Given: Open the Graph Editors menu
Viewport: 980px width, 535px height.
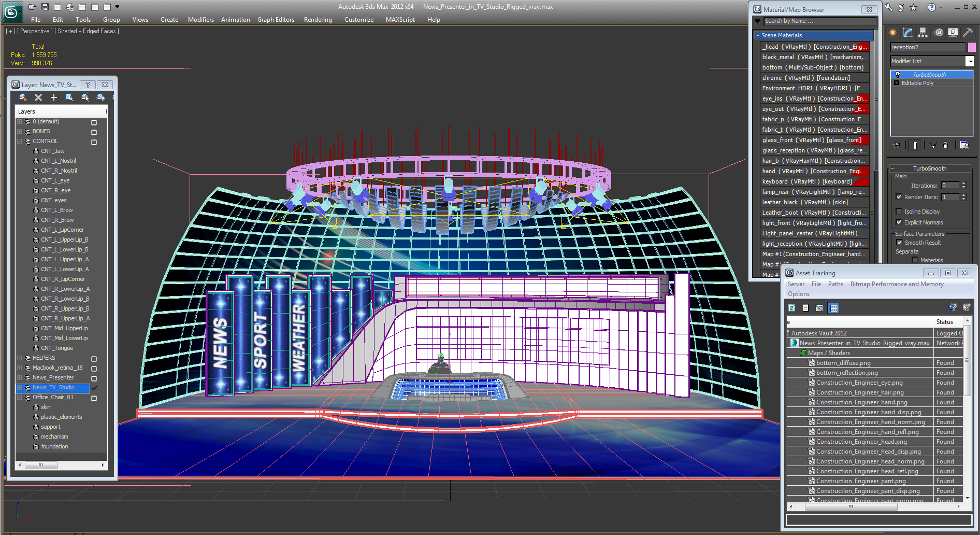Looking at the screenshot, I should [276, 20].
